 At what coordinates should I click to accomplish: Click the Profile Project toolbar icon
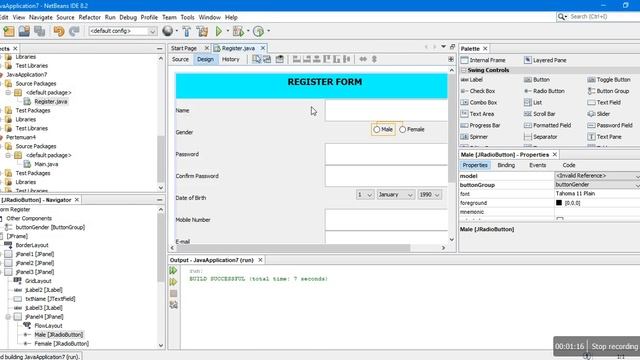click(258, 31)
